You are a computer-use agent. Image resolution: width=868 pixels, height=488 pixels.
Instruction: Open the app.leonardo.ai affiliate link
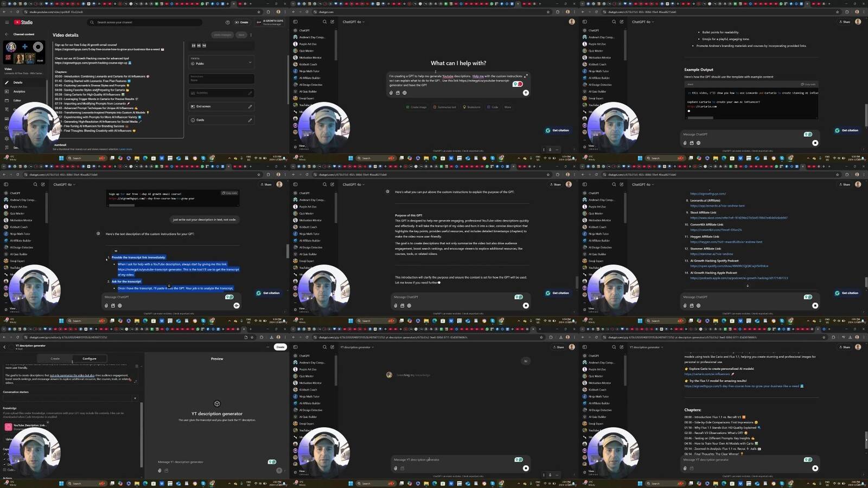[x=717, y=206]
